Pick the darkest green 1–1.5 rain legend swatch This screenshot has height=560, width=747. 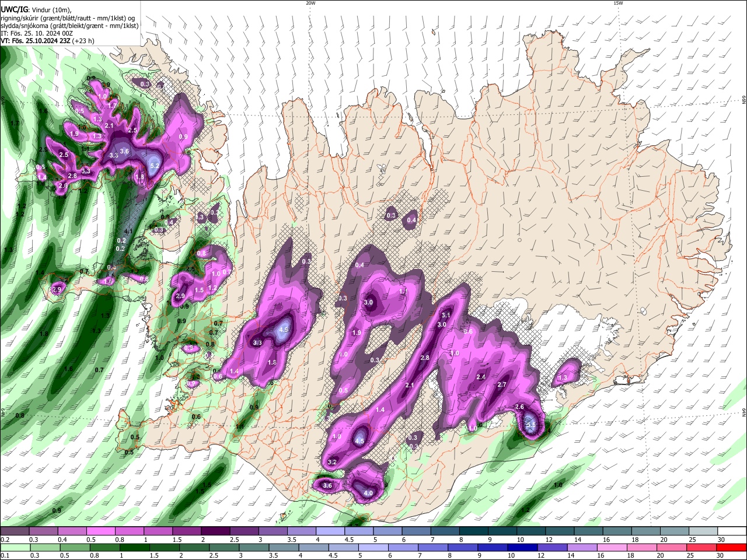tap(135, 547)
